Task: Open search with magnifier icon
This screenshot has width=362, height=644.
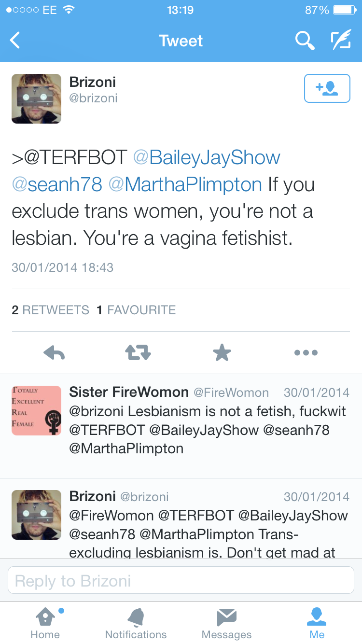Action: 305,41
